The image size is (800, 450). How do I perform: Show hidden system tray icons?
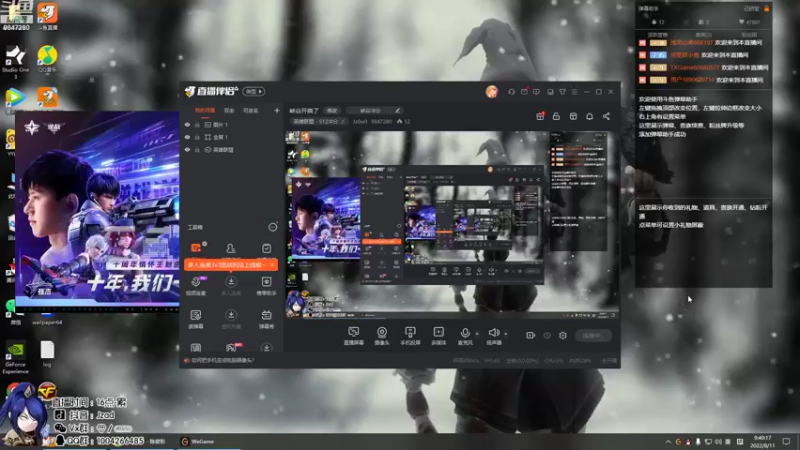click(668, 441)
